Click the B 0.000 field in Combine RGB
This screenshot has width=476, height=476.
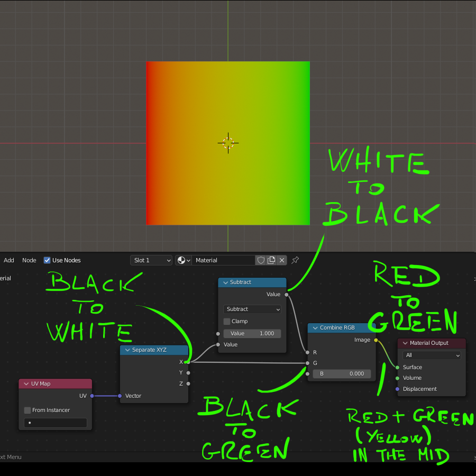(342, 374)
